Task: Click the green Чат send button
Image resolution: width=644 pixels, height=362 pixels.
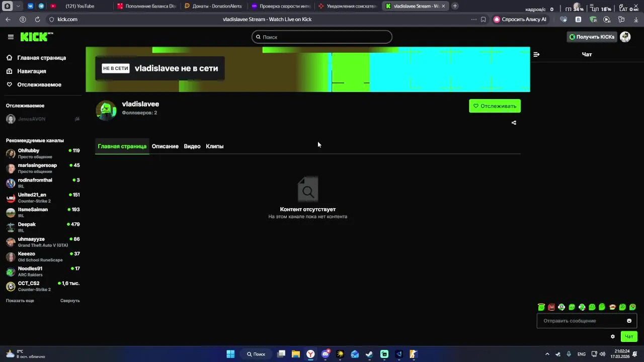Action: [x=629, y=336]
